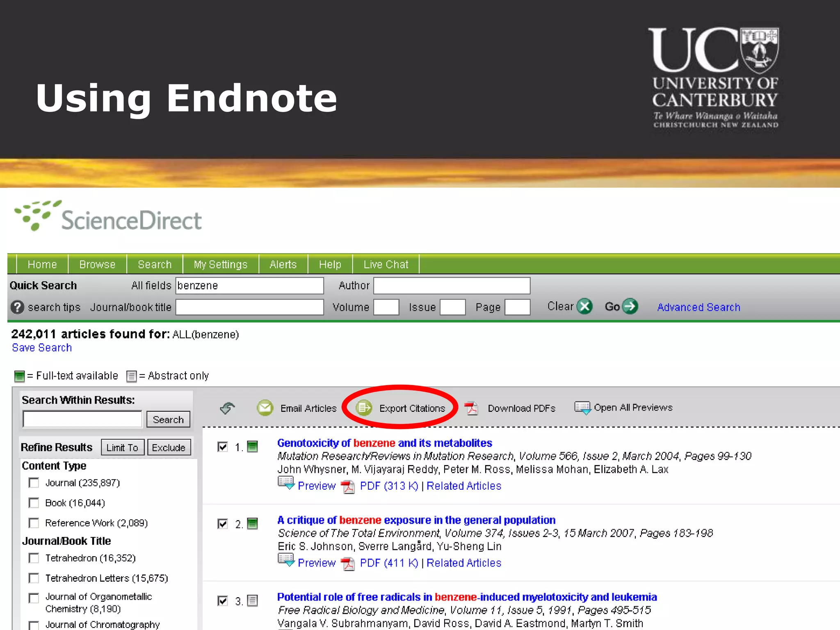Open the Help tab
Screen dimensions: 840x630
(330, 265)
